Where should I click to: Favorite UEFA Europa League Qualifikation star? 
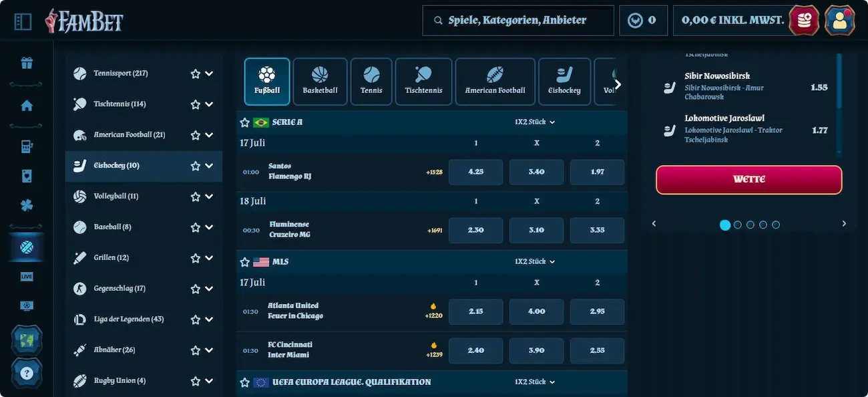[x=245, y=382]
